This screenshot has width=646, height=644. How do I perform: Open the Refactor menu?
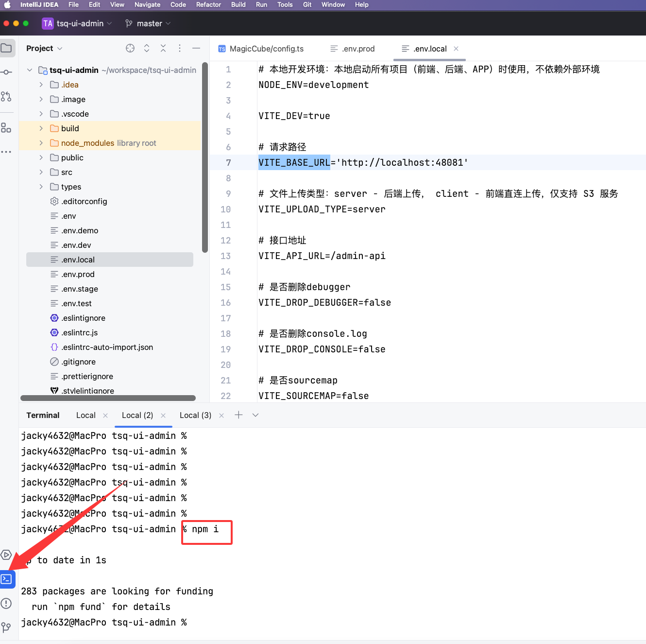click(208, 5)
